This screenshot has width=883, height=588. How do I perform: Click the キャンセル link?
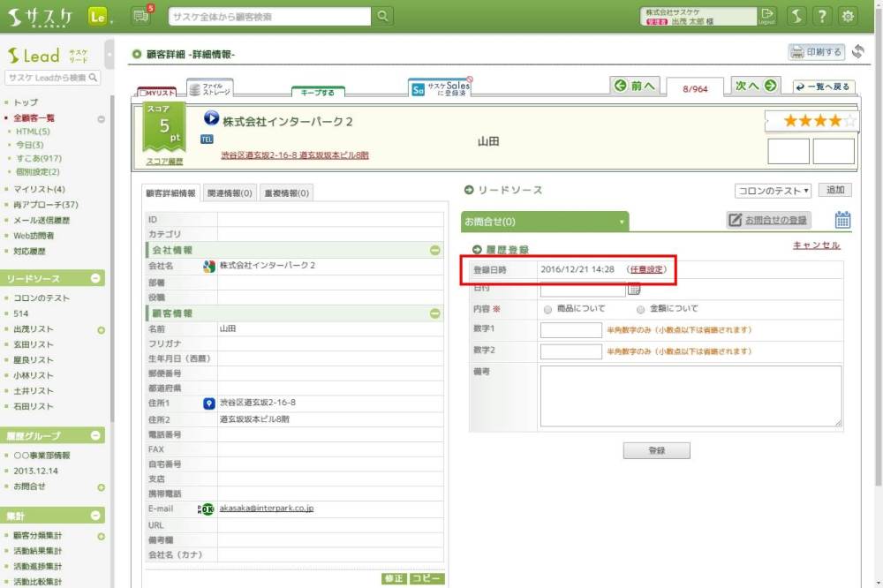click(x=816, y=245)
